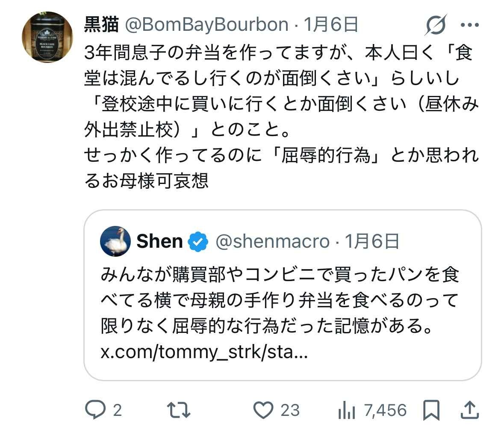Tap the share upload arrow icon
The width and height of the screenshot is (504, 427).
pyautogui.click(x=470, y=410)
